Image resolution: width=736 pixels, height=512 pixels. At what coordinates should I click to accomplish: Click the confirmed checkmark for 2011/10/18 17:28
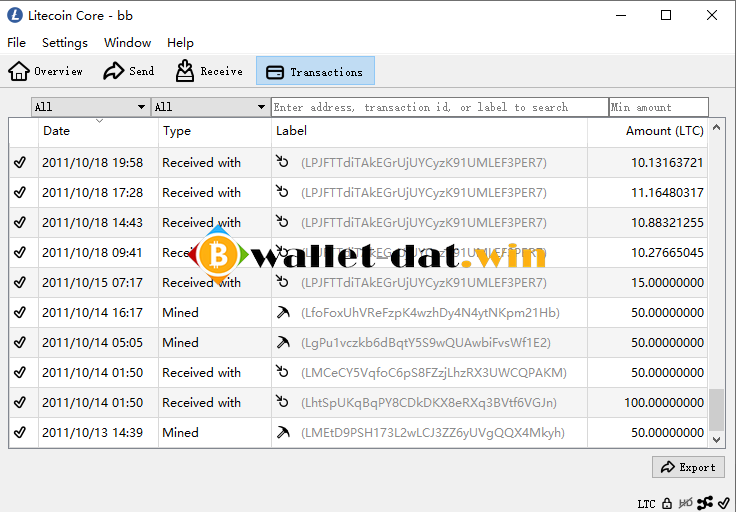click(20, 192)
